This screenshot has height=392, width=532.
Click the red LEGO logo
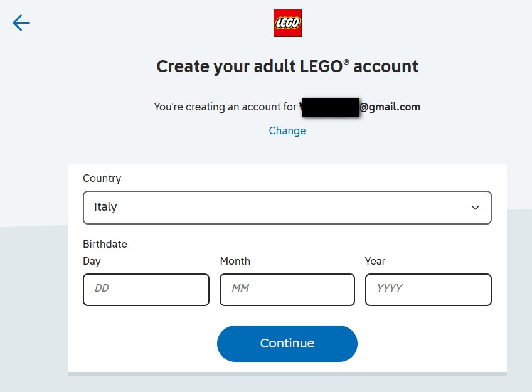point(287,23)
